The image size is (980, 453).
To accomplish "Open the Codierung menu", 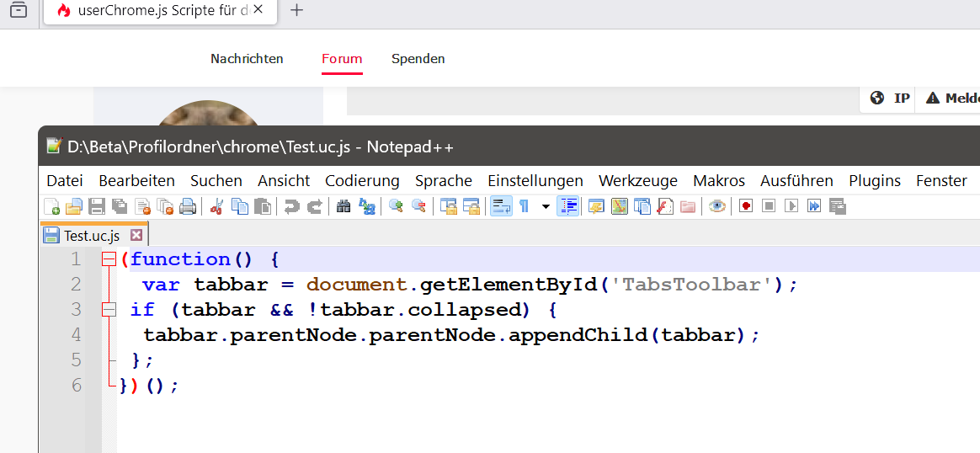I will 362,180.
